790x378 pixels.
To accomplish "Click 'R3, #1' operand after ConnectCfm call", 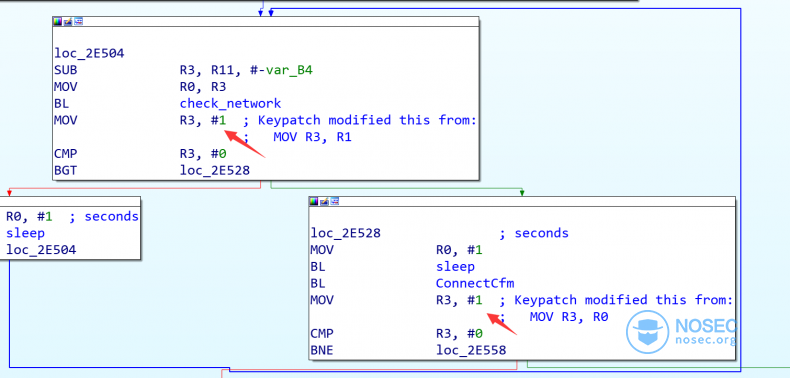I will (459, 300).
